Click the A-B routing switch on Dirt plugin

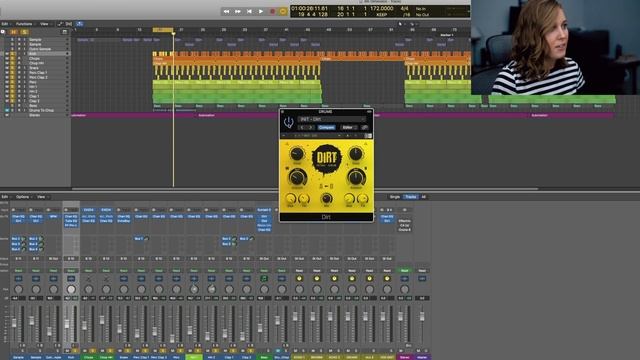(x=326, y=187)
